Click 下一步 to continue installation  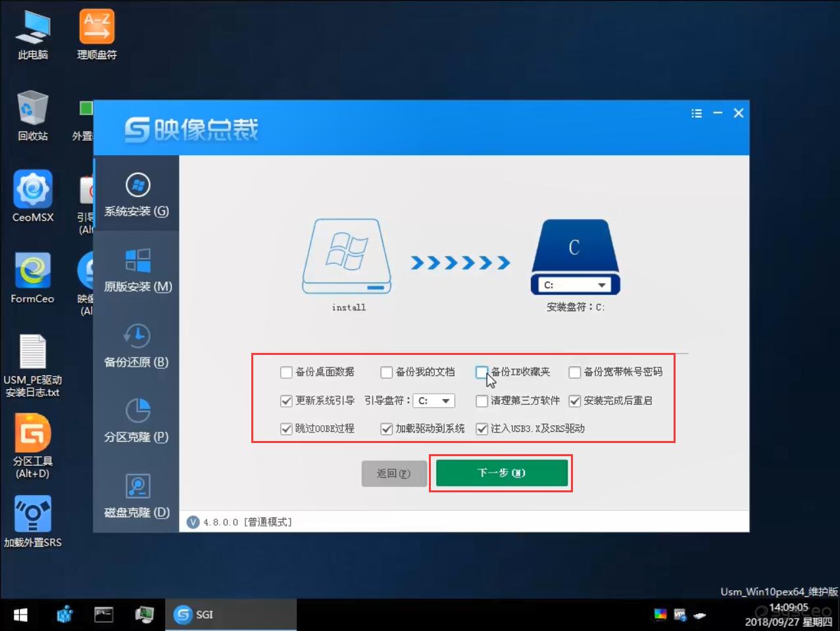501,473
